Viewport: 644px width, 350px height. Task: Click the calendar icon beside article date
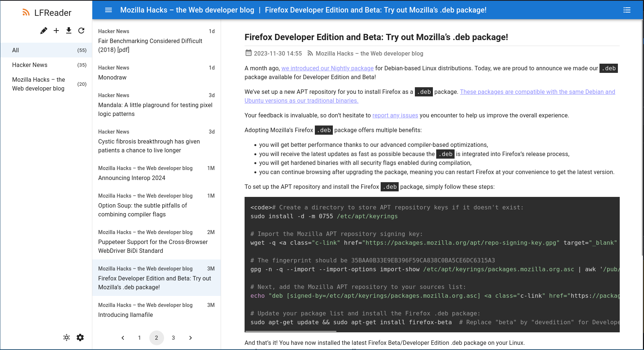tap(249, 53)
